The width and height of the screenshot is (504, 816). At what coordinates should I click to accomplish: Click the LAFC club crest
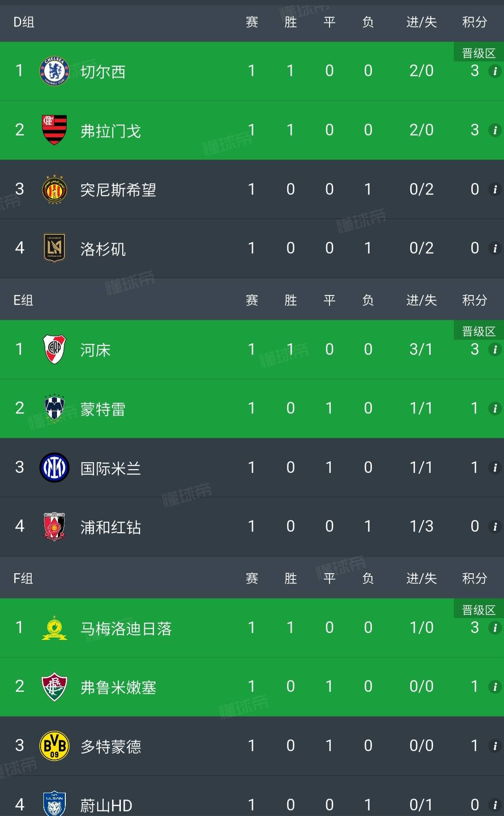(x=54, y=248)
